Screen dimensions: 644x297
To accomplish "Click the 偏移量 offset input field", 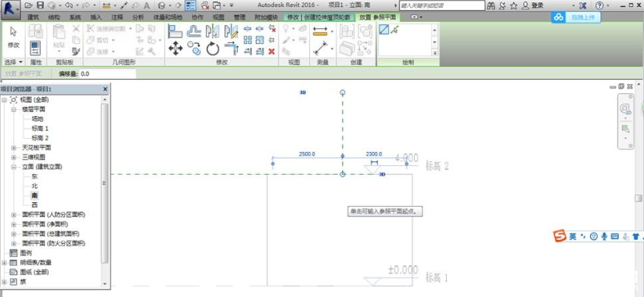I will click(x=108, y=74).
